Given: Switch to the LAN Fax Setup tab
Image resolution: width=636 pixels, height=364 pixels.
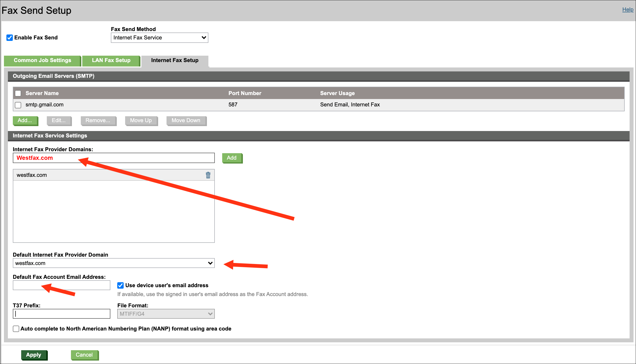Looking at the screenshot, I should [111, 60].
